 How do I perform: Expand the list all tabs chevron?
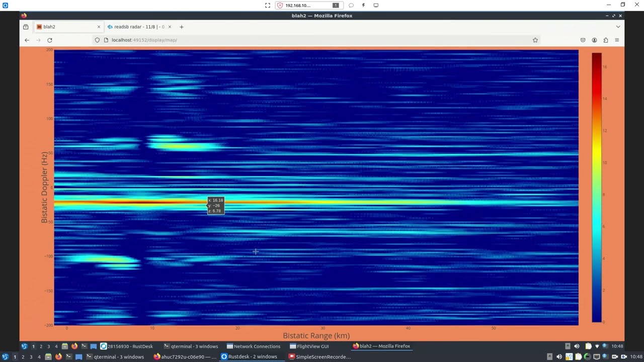[618, 27]
